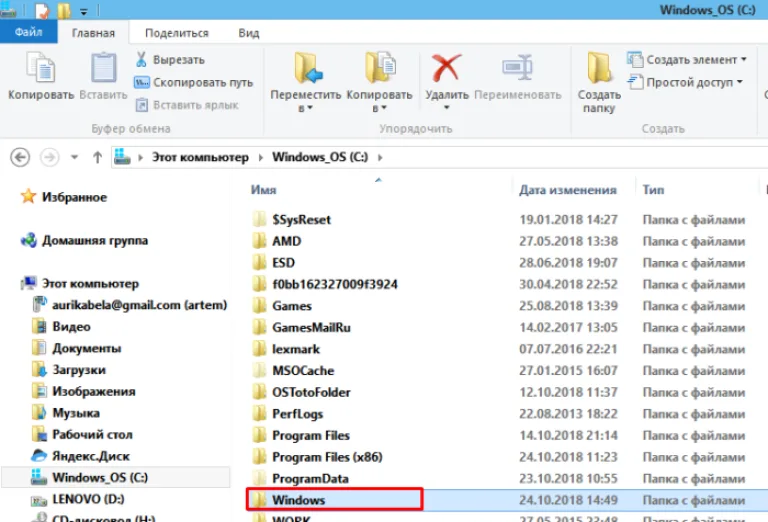The image size is (768, 522).
Task: Open Downloads (Загрузки) in the sidebar
Action: click(69, 370)
